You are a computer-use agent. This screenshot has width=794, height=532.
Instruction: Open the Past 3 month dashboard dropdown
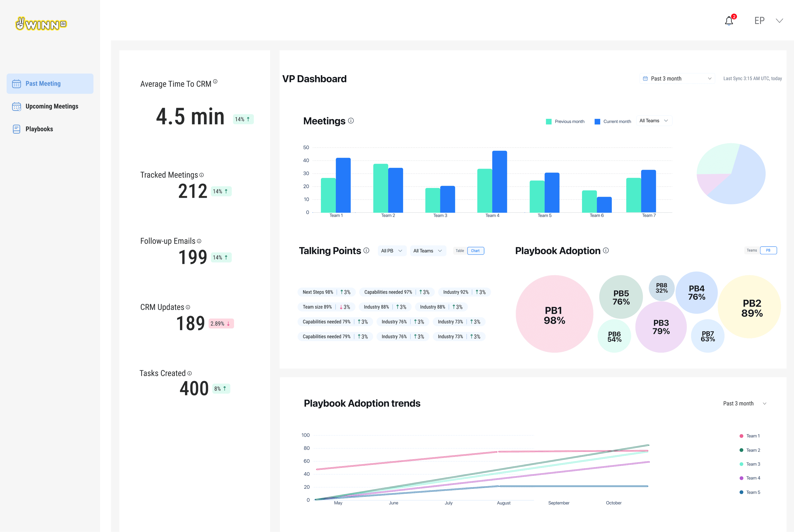point(677,79)
